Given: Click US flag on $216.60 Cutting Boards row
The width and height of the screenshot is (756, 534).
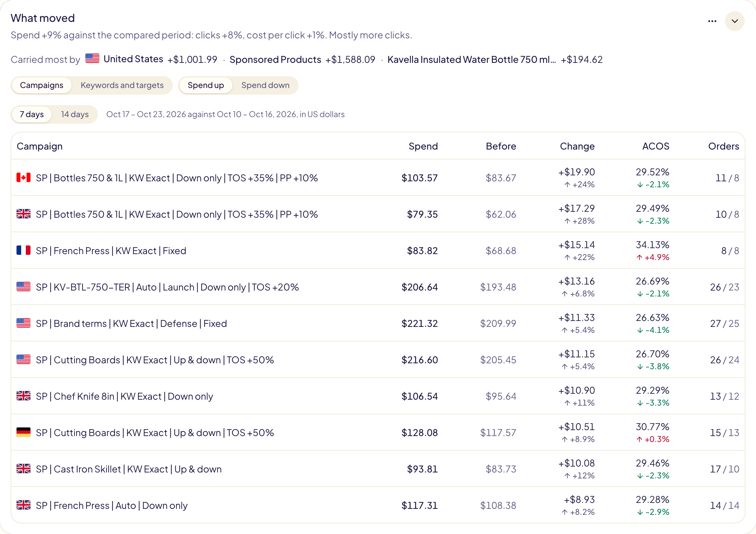Looking at the screenshot, I should point(24,360).
